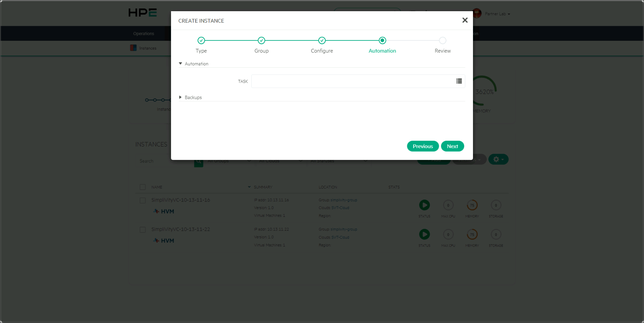Image resolution: width=644 pixels, height=323 pixels.
Task: Close the Create Instance dialog
Action: pos(465,20)
